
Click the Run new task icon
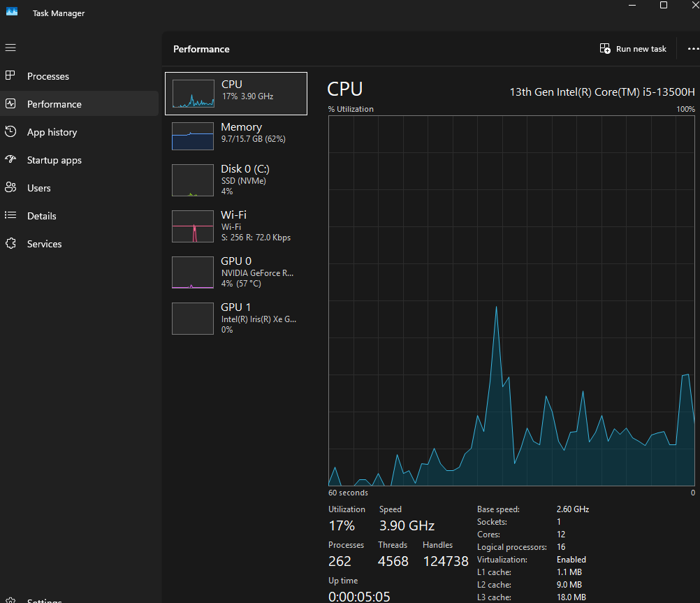coord(605,48)
